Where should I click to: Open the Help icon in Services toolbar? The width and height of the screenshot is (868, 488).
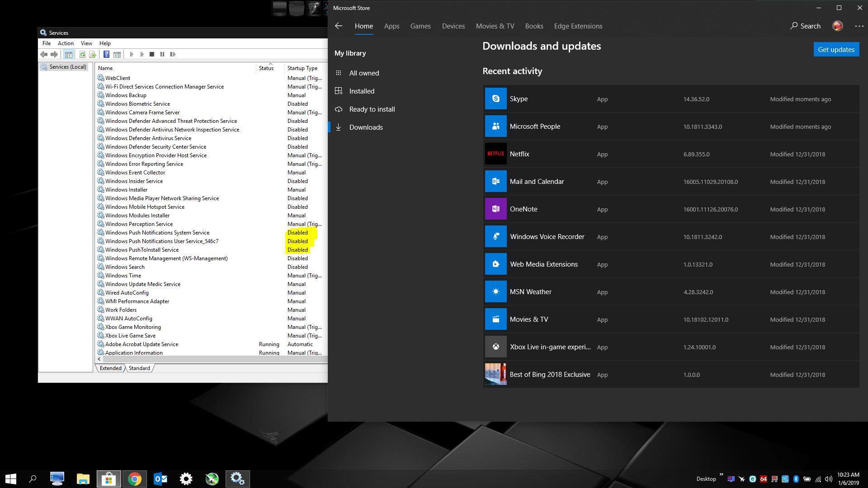106,54
